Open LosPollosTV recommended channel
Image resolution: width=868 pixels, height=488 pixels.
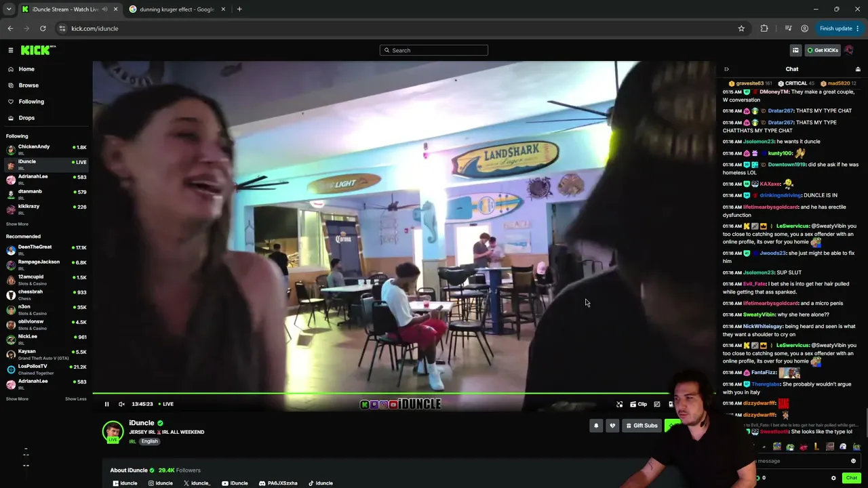pos(46,369)
